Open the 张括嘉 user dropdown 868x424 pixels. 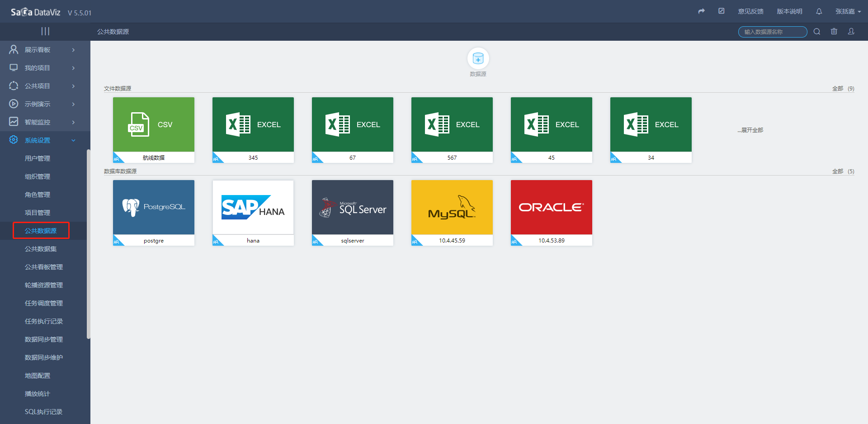click(848, 11)
